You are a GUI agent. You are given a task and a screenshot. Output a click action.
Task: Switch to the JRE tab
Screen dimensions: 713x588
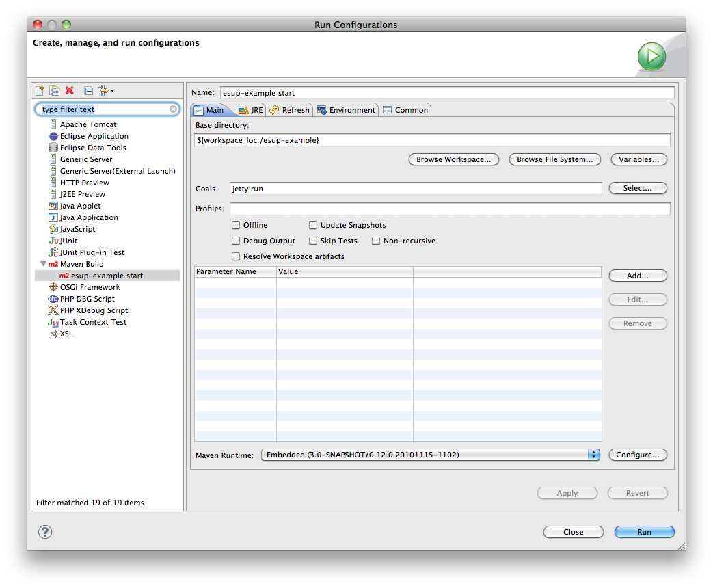coord(251,110)
